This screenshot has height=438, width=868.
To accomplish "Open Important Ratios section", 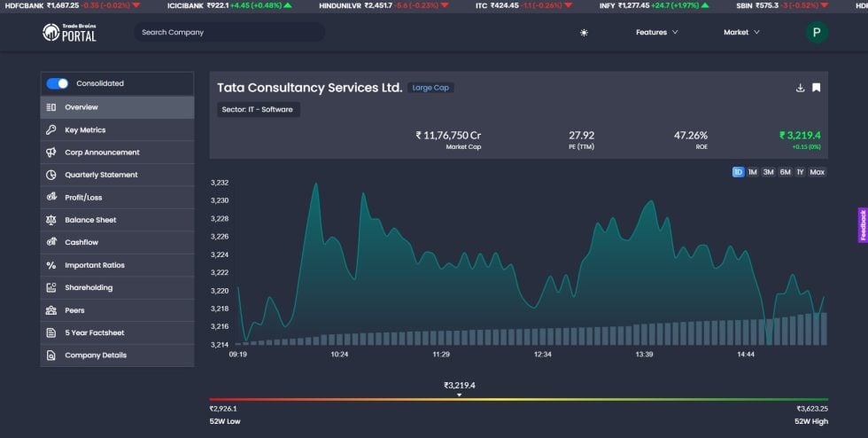I will pos(117,265).
